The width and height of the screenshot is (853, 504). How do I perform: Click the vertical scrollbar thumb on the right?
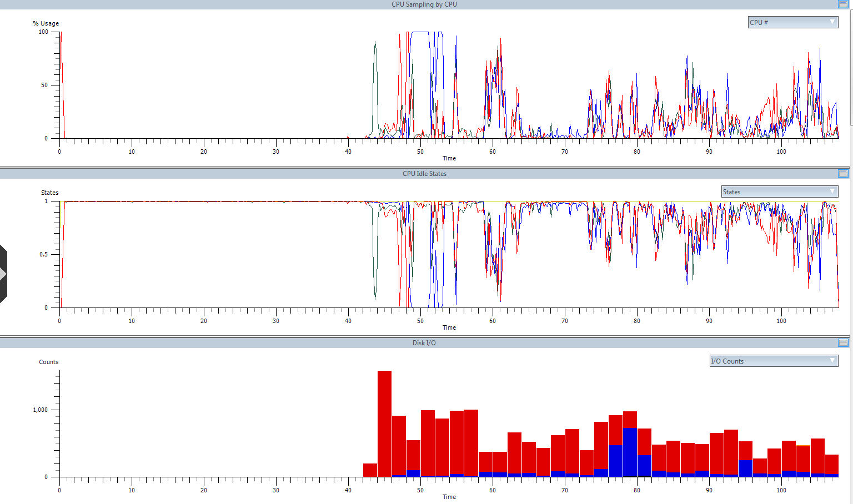(x=851, y=67)
